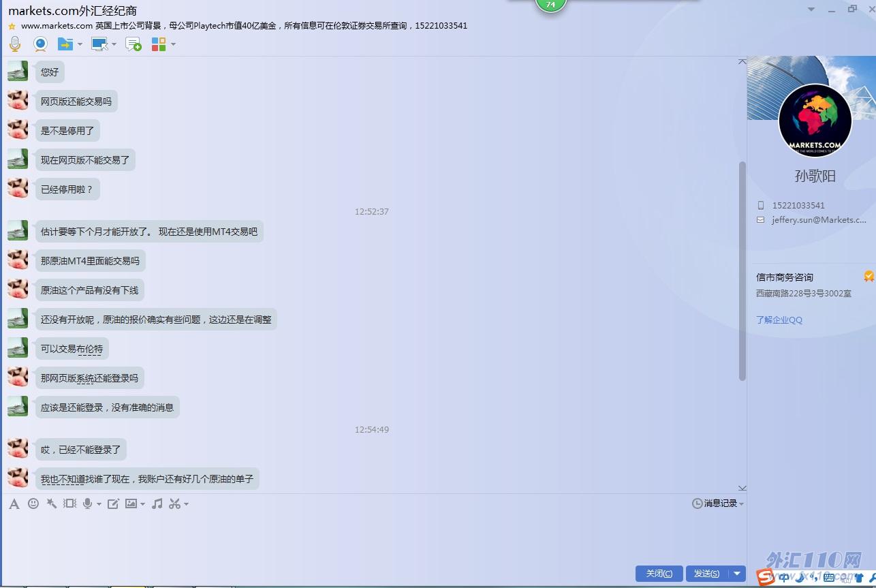This screenshot has height=588, width=876.
Task: Click the address 西藏南路228号3号3002室
Action: point(804,294)
